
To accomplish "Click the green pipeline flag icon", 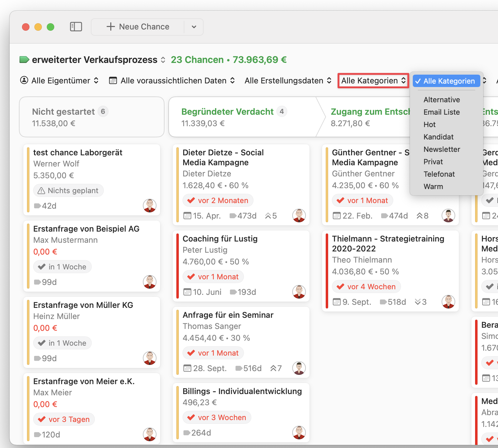I will pos(24,60).
